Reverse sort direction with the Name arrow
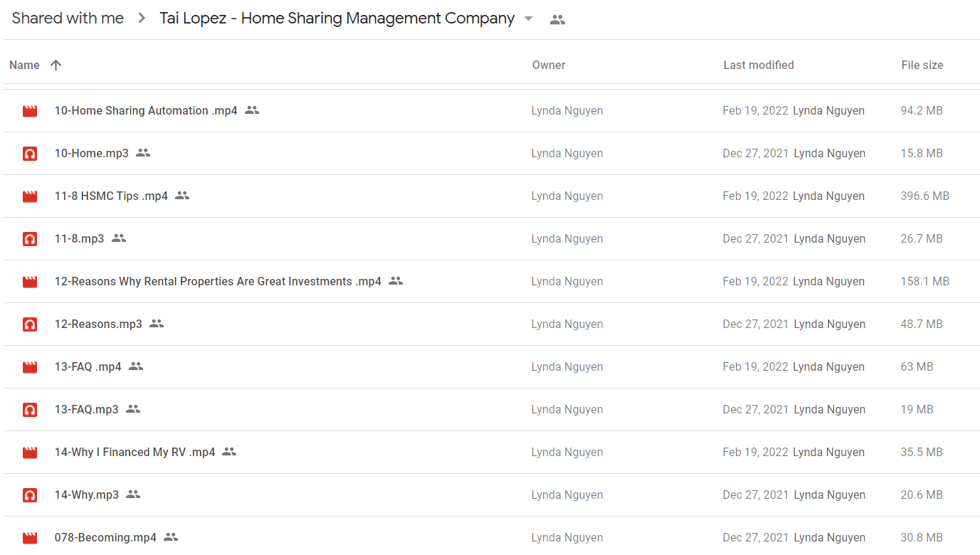 [x=56, y=65]
